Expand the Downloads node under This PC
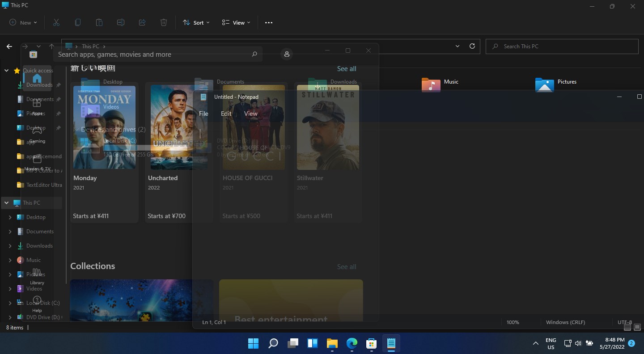The height and width of the screenshot is (354, 644). 10,246
